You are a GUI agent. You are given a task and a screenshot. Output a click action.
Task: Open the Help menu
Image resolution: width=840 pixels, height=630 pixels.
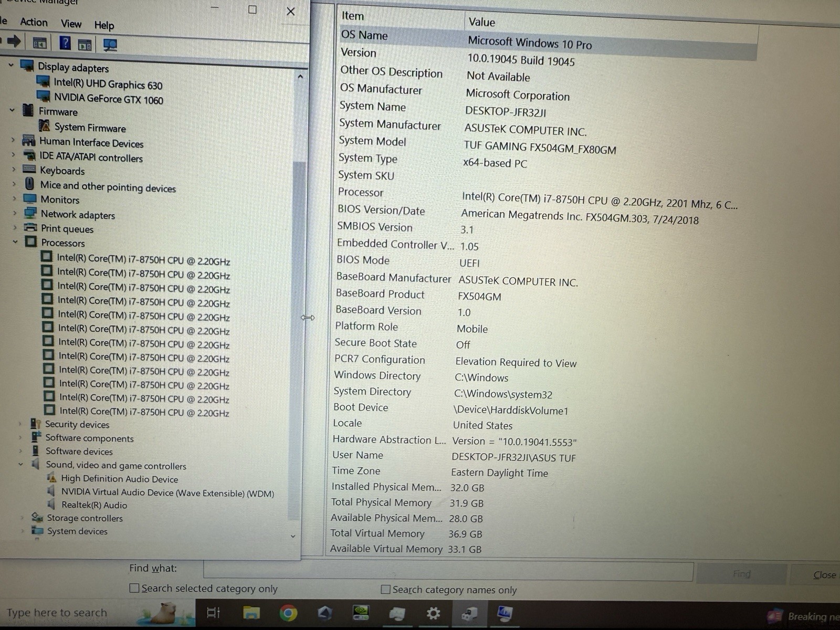tap(104, 25)
